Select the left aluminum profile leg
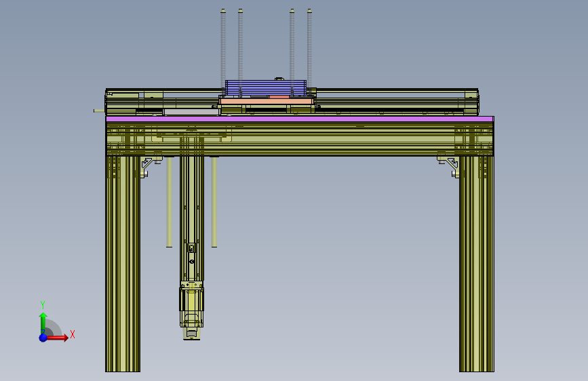Image resolution: width=588 pixels, height=381 pixels. coord(123,264)
